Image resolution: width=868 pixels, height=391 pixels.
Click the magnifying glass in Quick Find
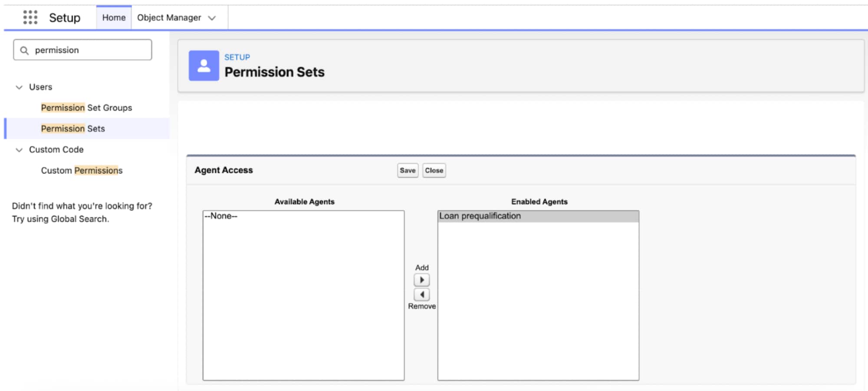[x=25, y=50]
